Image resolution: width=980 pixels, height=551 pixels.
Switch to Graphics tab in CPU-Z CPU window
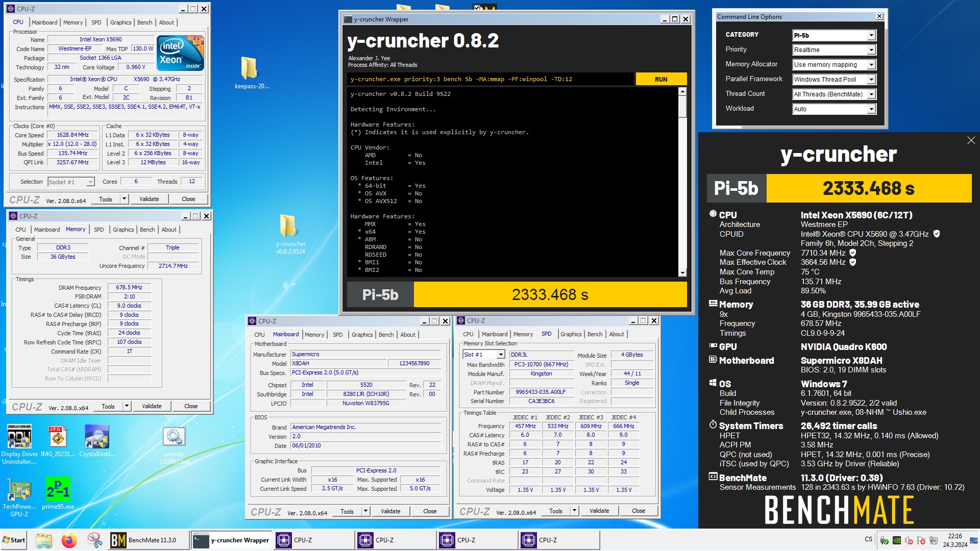(120, 22)
